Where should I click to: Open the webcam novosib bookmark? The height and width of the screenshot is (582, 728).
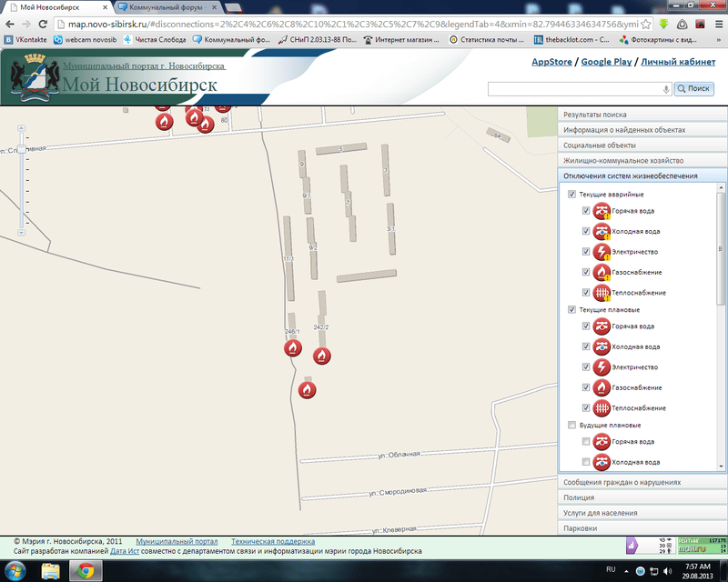coord(86,40)
